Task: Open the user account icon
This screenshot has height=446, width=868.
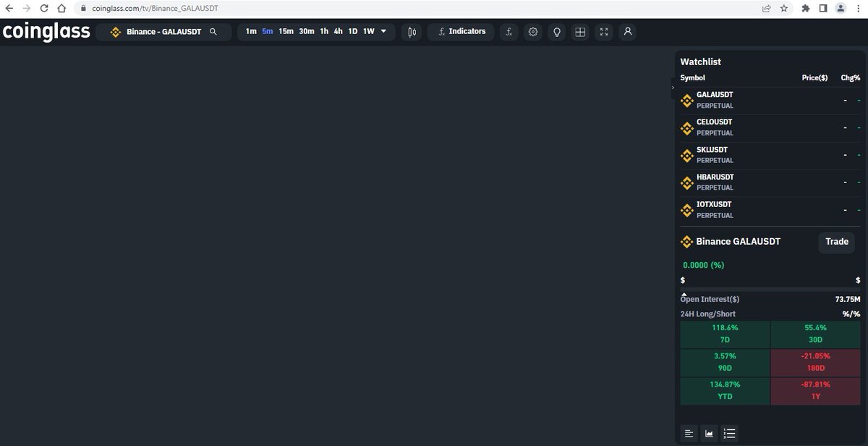Action: tap(628, 32)
